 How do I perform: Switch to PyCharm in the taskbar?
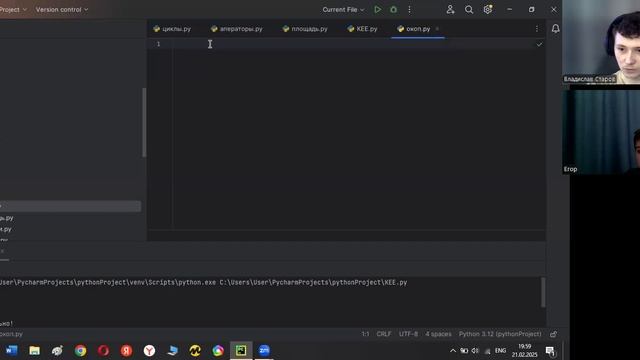click(x=241, y=350)
